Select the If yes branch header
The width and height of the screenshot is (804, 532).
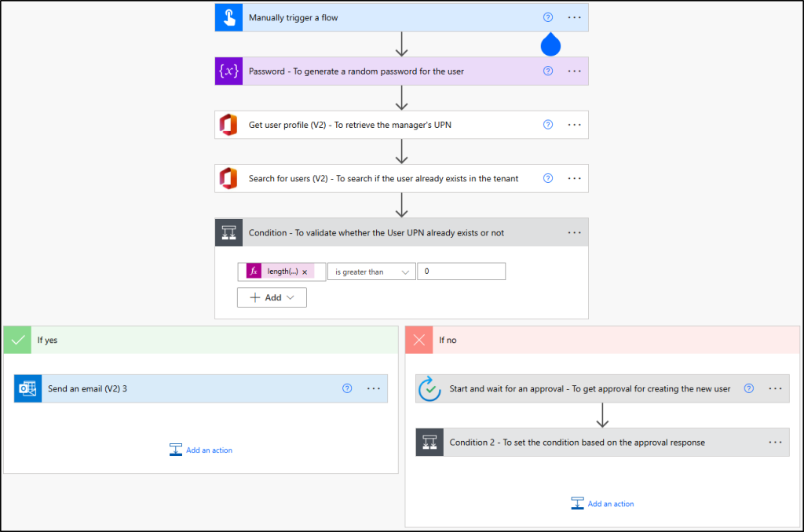click(201, 340)
